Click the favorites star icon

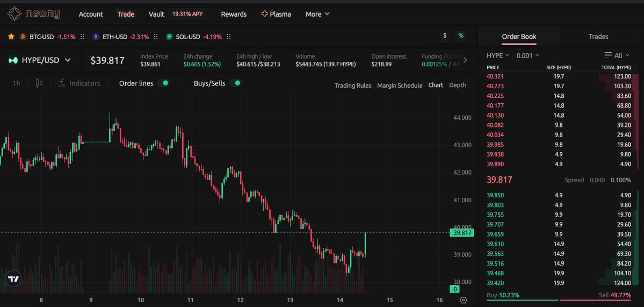(11, 37)
